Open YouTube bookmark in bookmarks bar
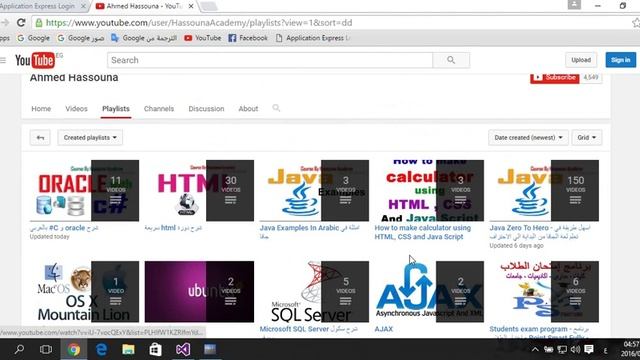Screen dimensions: 640x360 click(203, 38)
